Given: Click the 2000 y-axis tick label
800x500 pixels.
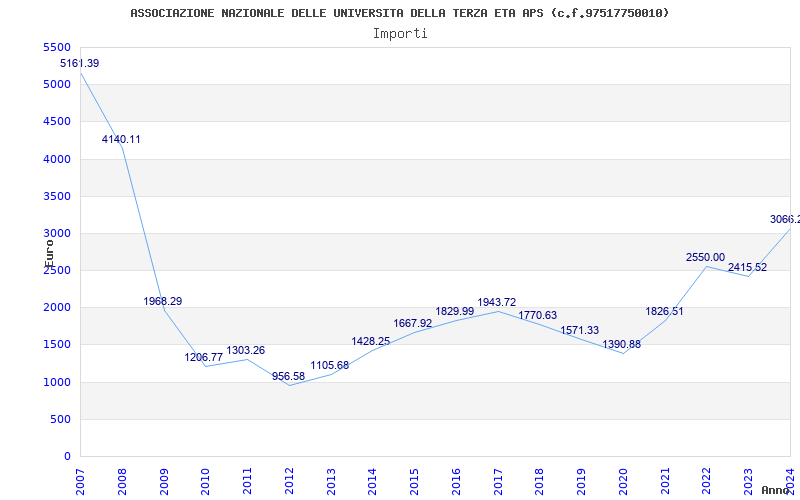Looking at the screenshot, I should (57, 308).
